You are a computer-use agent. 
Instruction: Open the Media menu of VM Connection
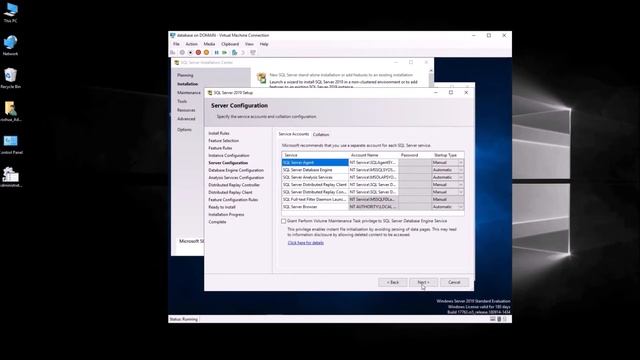coord(209,44)
